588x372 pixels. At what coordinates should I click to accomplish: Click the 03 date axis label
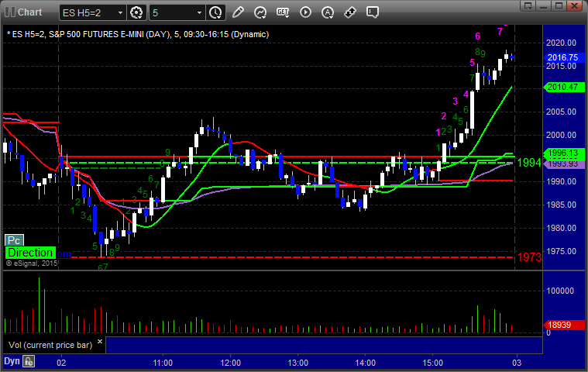(x=517, y=363)
